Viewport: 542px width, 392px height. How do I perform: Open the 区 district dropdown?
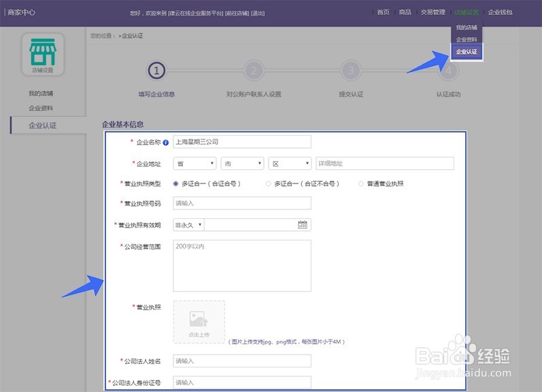tap(290, 163)
